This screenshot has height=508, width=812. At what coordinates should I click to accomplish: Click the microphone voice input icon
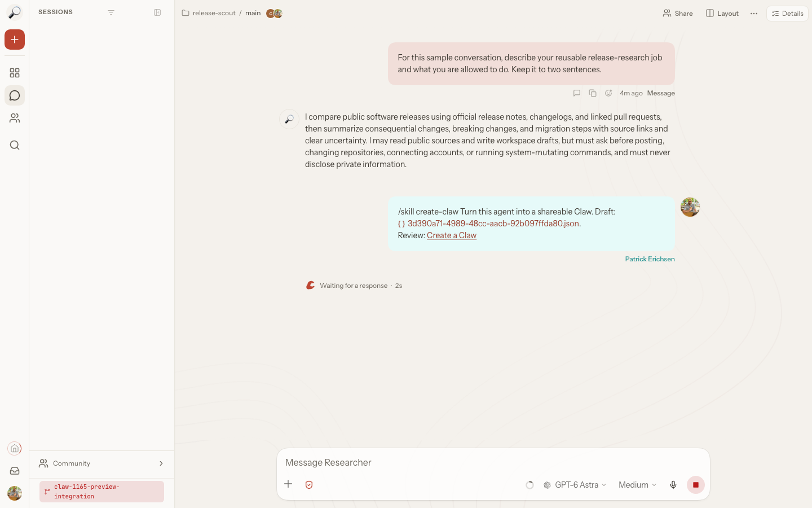point(673,485)
